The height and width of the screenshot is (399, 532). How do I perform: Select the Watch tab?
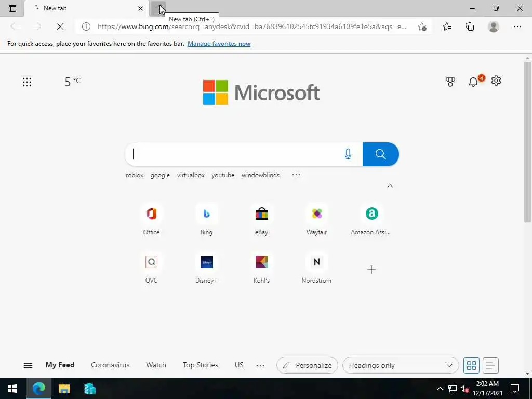(x=156, y=365)
